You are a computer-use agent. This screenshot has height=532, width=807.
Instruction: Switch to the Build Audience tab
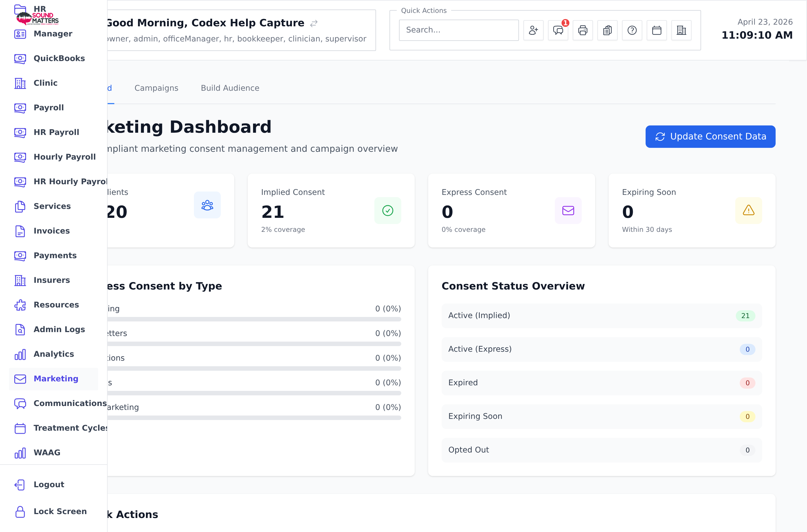[230, 88]
